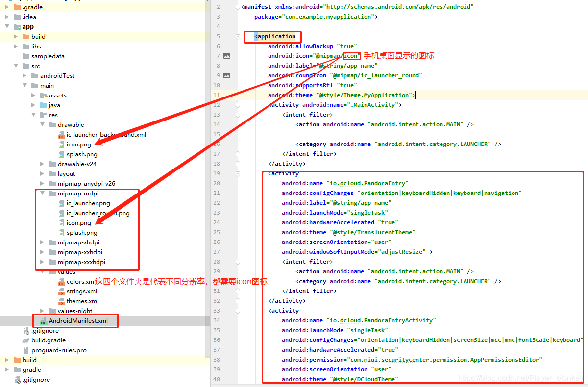Collapse the src folder arrow

point(16,66)
